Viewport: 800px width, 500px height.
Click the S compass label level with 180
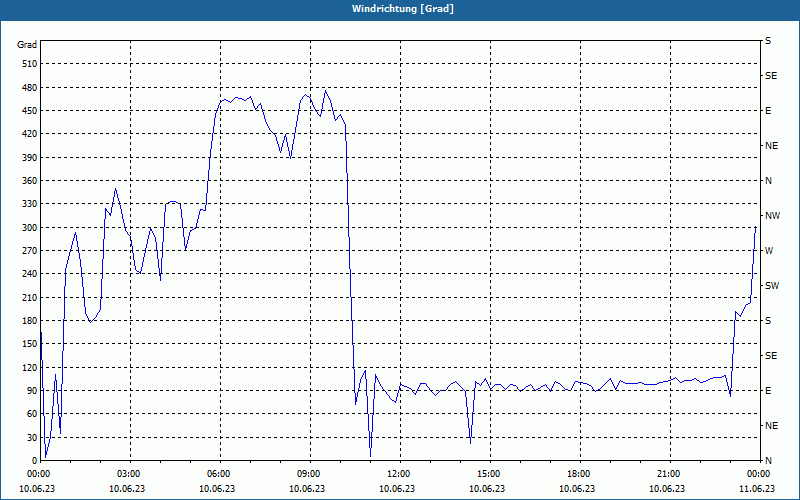(768, 321)
